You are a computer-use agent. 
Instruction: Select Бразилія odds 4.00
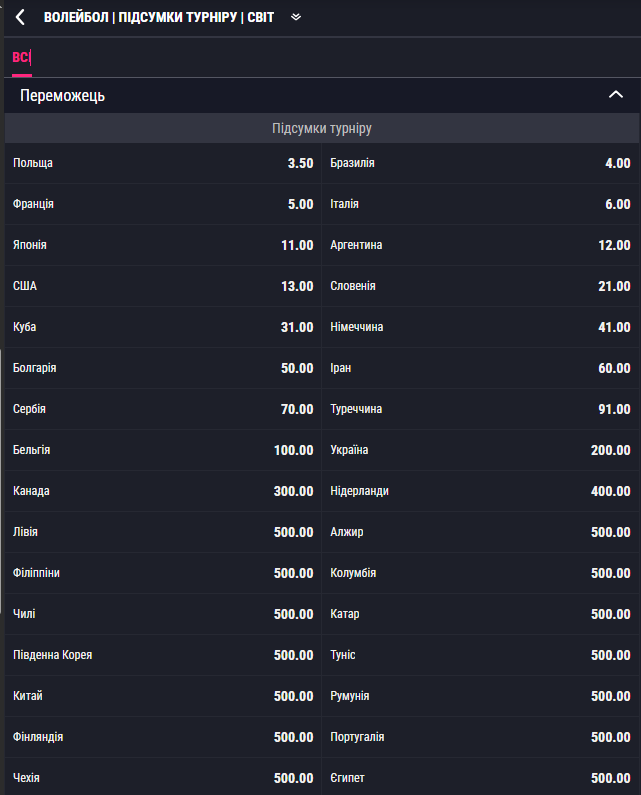[480, 163]
